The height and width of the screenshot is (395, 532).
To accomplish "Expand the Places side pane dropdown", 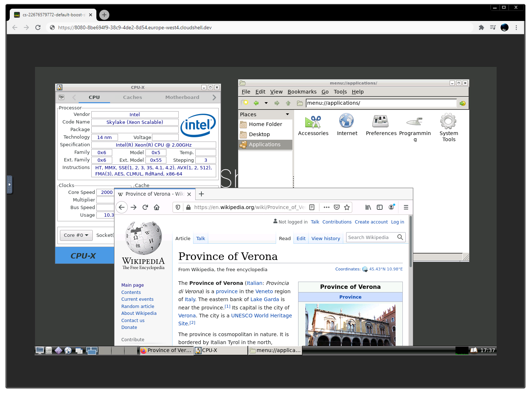I will tap(288, 114).
